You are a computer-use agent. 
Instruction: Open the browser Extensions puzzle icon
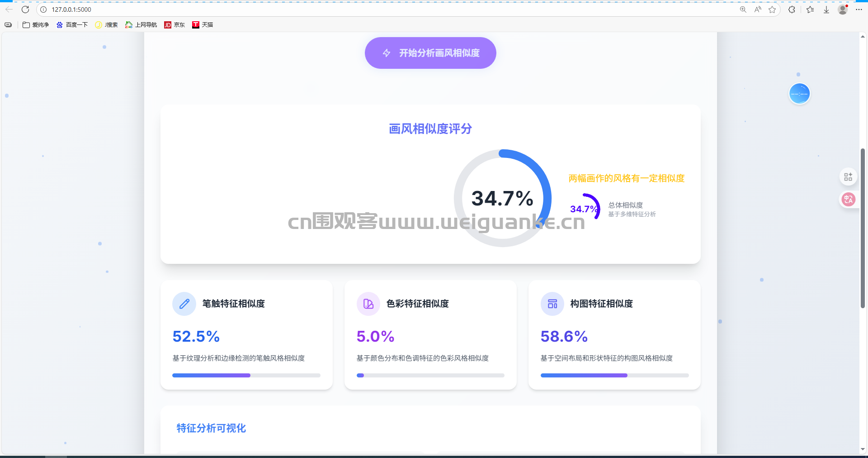pyautogui.click(x=792, y=10)
